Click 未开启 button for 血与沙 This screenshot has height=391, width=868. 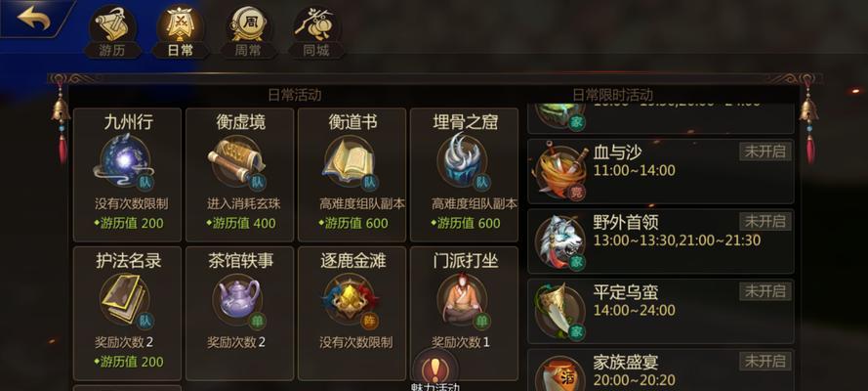click(765, 152)
